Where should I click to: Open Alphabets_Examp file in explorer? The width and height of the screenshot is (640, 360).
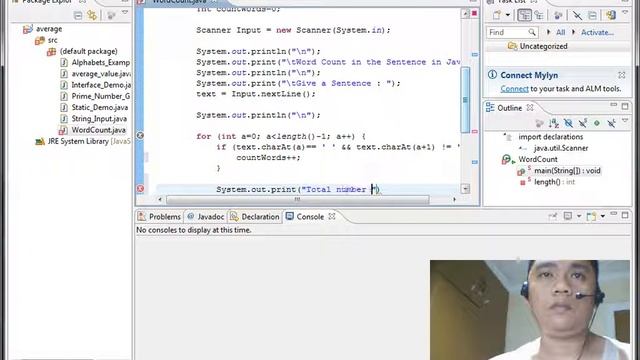point(101,62)
